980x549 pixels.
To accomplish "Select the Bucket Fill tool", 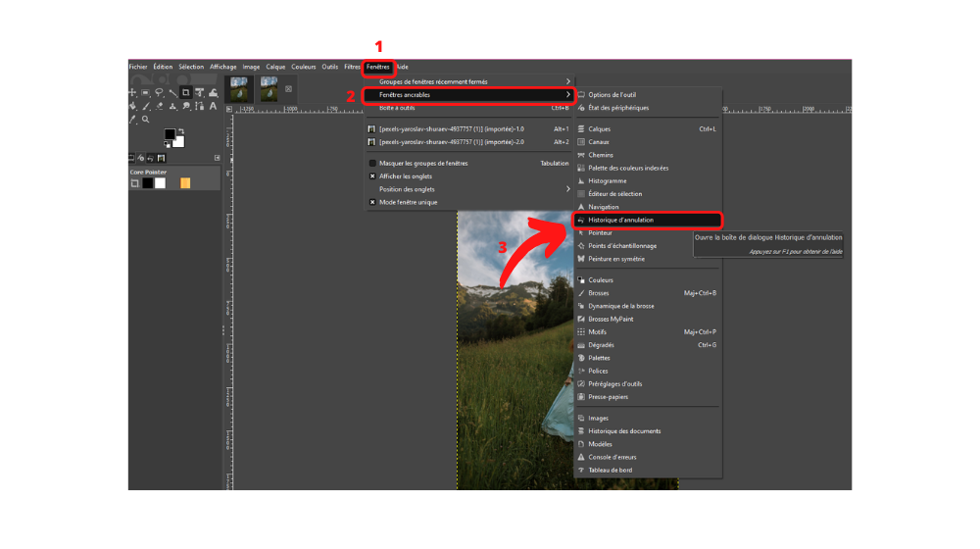I will coord(132,106).
